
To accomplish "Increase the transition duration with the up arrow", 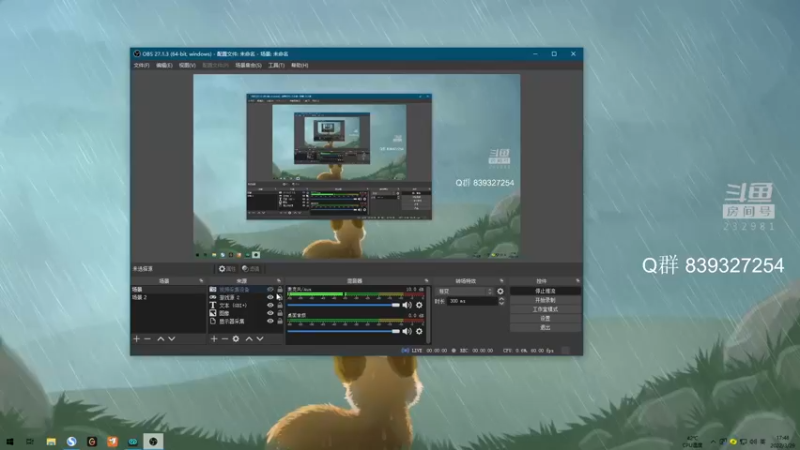I will point(502,299).
